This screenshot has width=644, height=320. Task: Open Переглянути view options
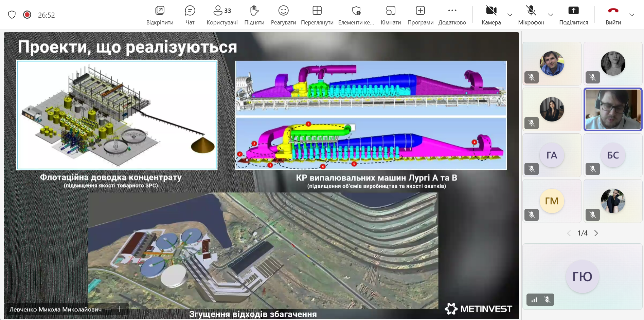[x=317, y=15]
